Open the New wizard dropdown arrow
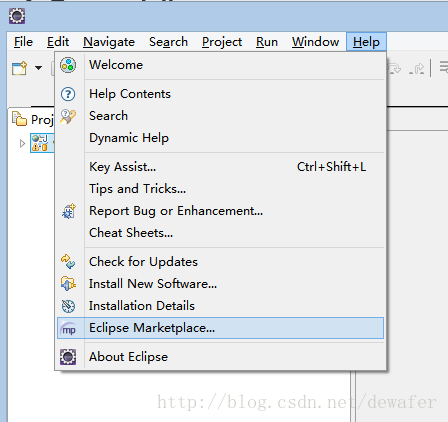Screen dimensions: 448x422 [39, 68]
